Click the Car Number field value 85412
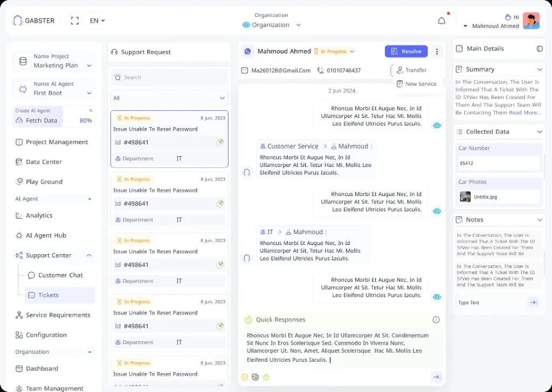This screenshot has height=392, width=552. pos(498,163)
